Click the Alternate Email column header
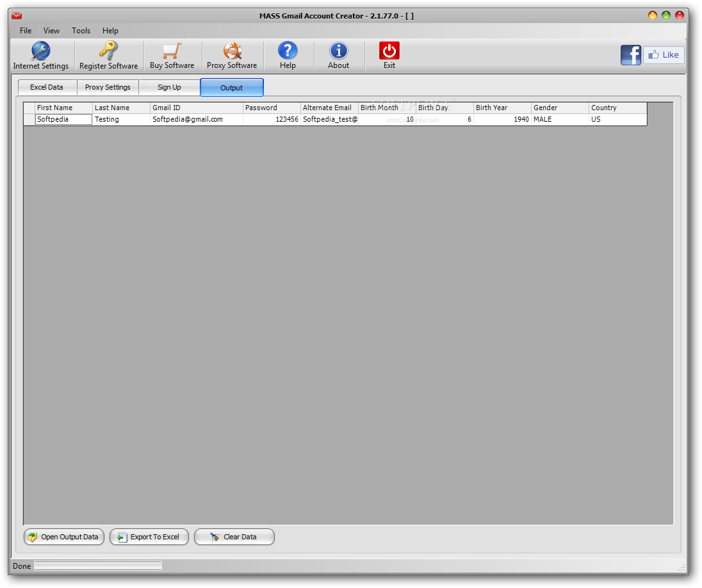Image resolution: width=702 pixels, height=588 pixels. pos(329,108)
